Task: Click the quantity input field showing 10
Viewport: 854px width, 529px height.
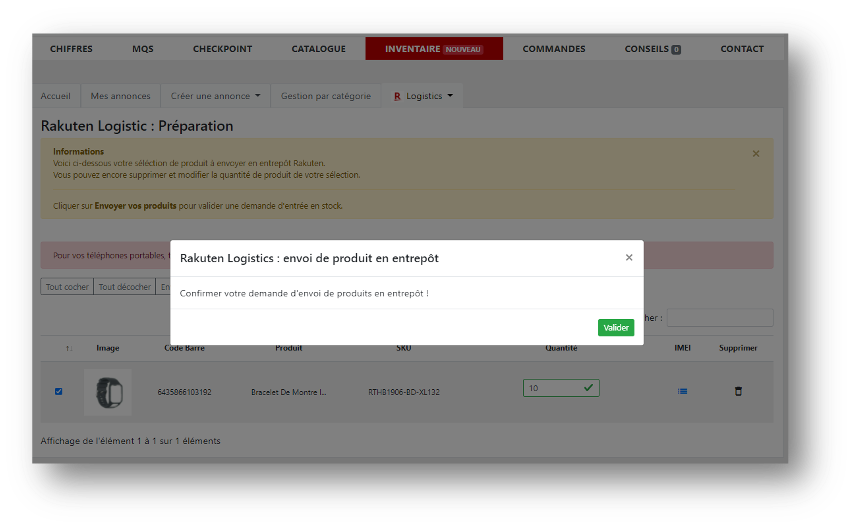Action: [x=552, y=387]
